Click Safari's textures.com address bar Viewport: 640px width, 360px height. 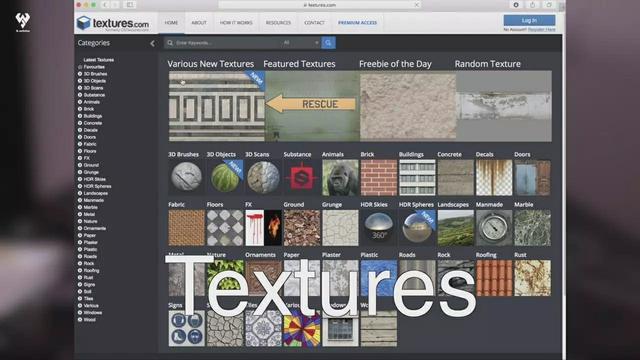coord(320,5)
